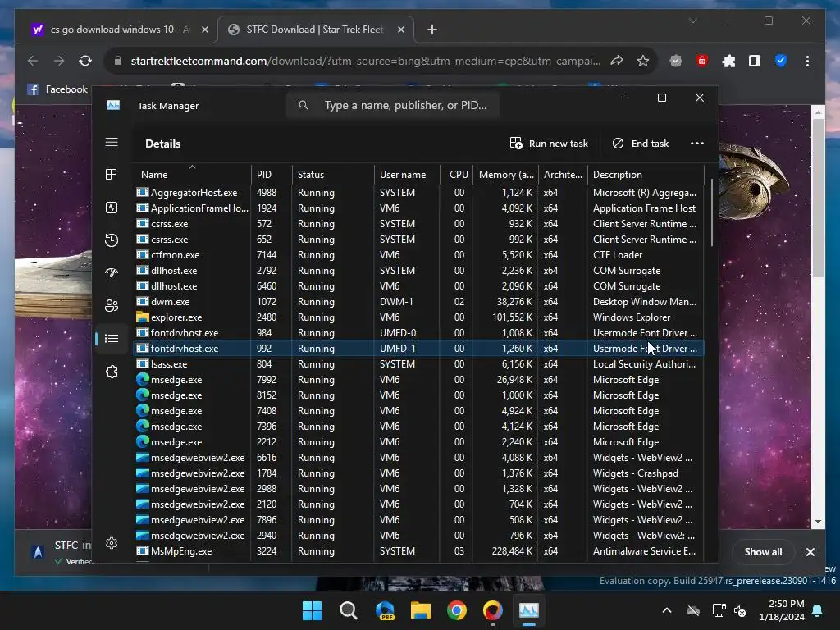840x630 pixels.
Task: Open Task Manager settings gear
Action: click(112, 543)
